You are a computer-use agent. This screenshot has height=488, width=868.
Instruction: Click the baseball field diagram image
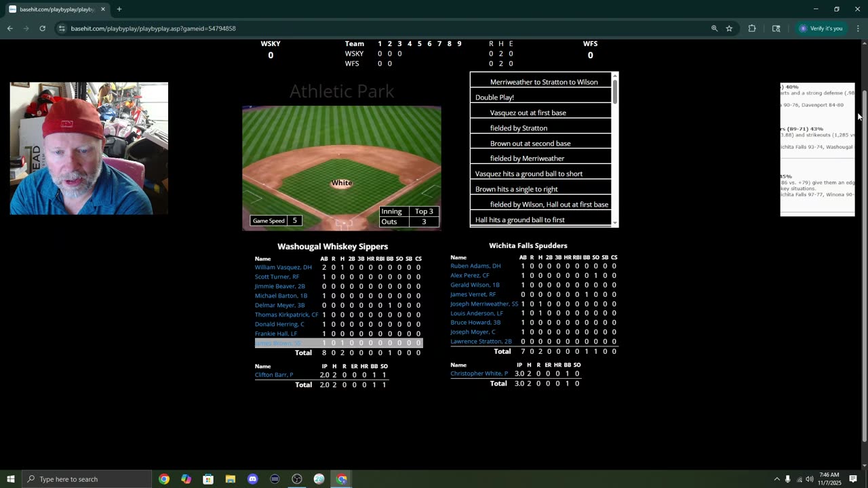pos(342,168)
